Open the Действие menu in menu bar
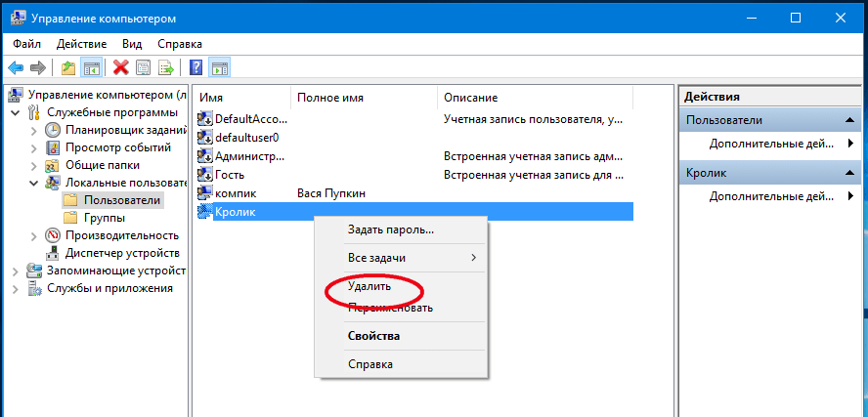This screenshot has height=417, width=868. (81, 44)
